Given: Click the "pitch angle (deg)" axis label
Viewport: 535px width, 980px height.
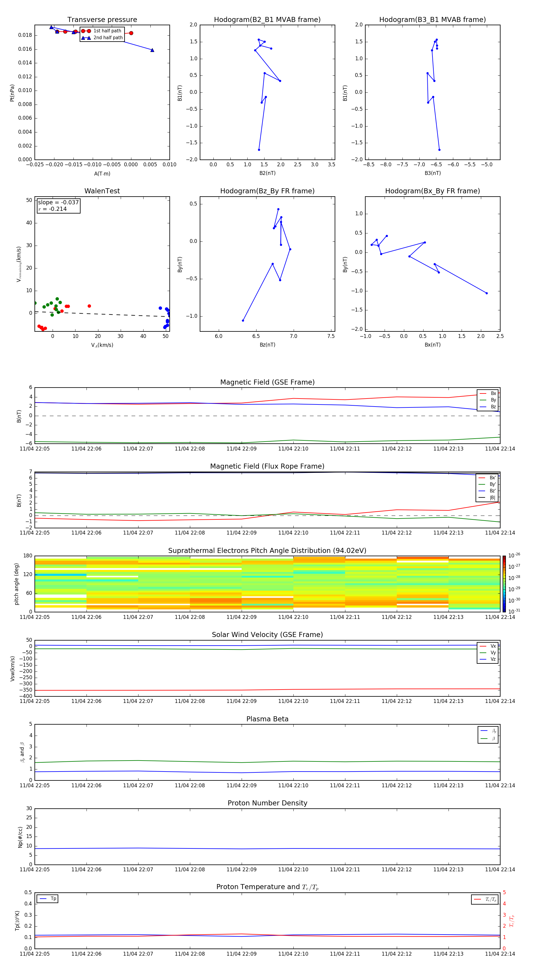Looking at the screenshot, I should 16,584.
